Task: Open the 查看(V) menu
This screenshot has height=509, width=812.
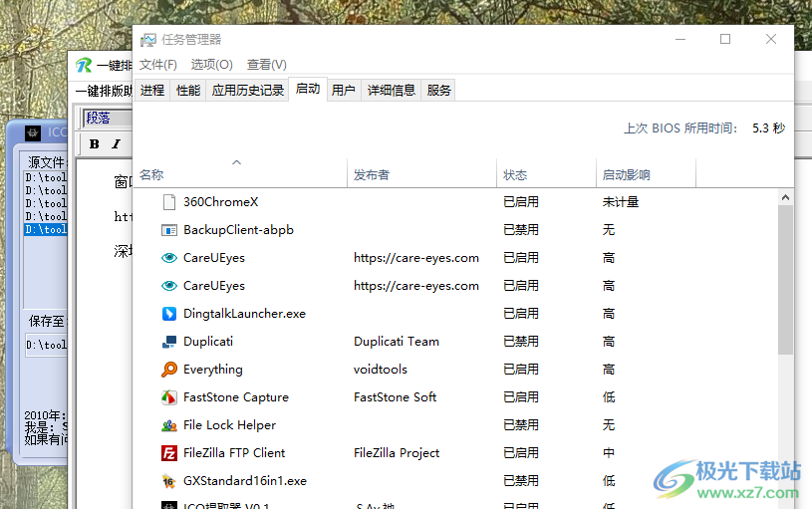Action: pyautogui.click(x=267, y=64)
